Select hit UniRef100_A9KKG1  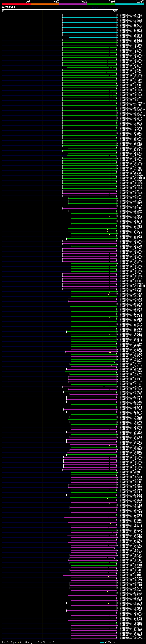tap(131, 331)
